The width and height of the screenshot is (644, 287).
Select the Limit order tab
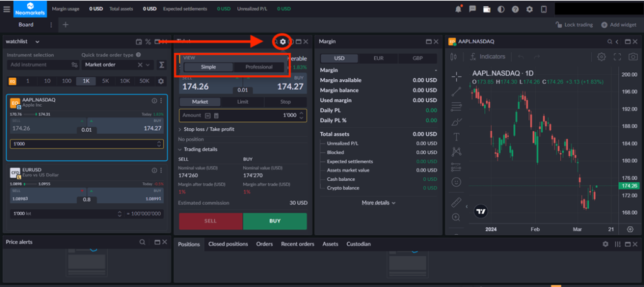(243, 102)
